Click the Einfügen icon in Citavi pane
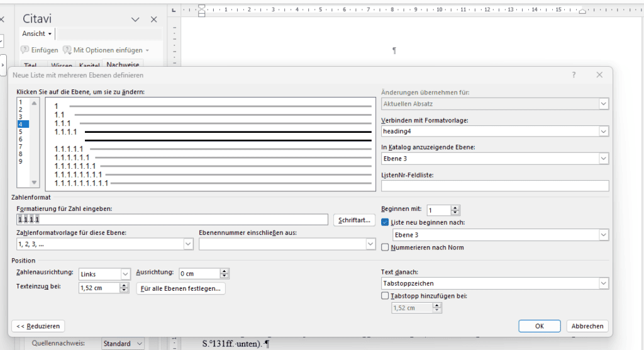Viewport: 644px width, 350px height. click(x=25, y=50)
